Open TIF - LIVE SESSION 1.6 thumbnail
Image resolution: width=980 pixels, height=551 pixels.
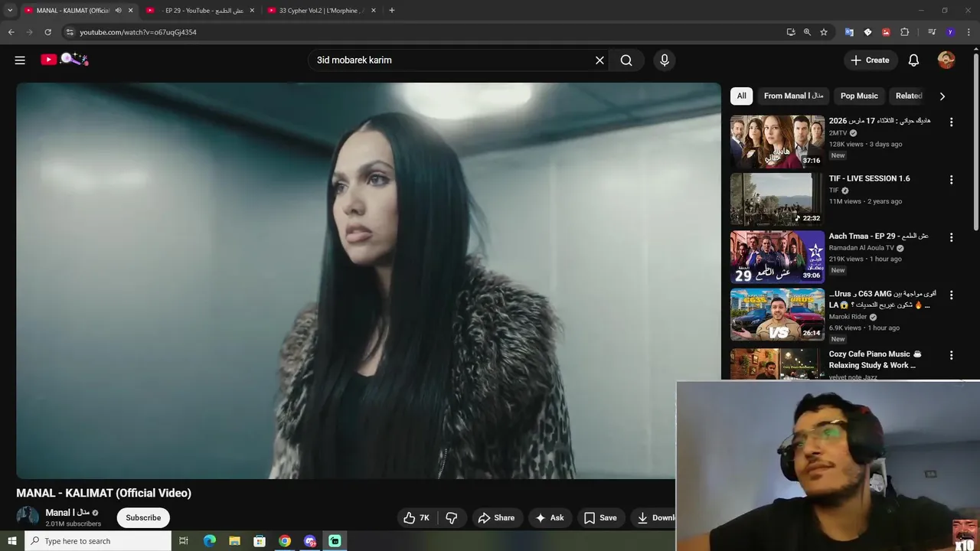click(777, 199)
